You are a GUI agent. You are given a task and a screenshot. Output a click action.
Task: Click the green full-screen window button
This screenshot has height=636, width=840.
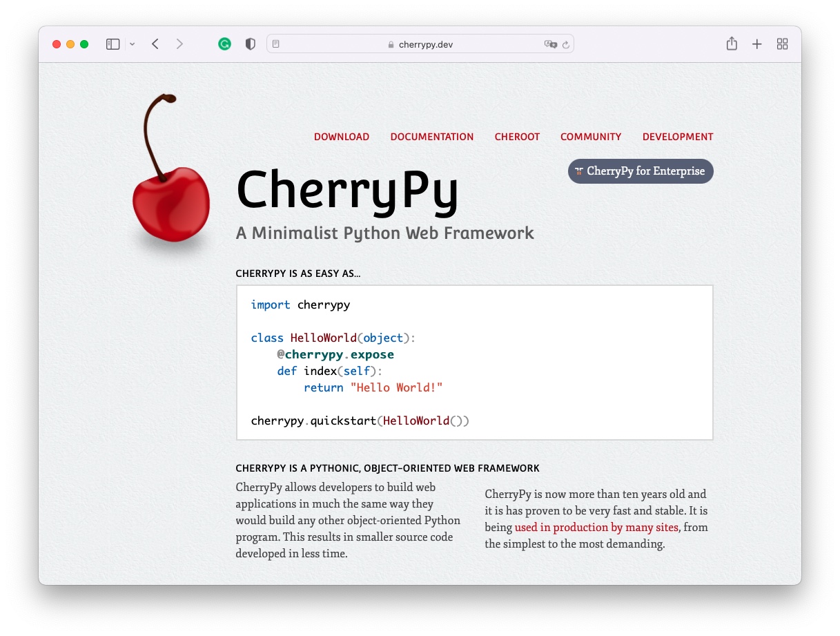[84, 44]
